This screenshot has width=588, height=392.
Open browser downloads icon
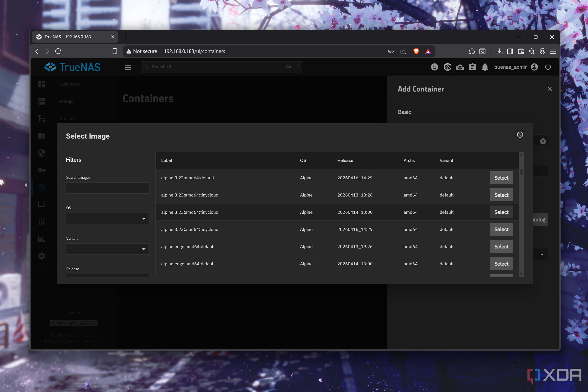(499, 51)
